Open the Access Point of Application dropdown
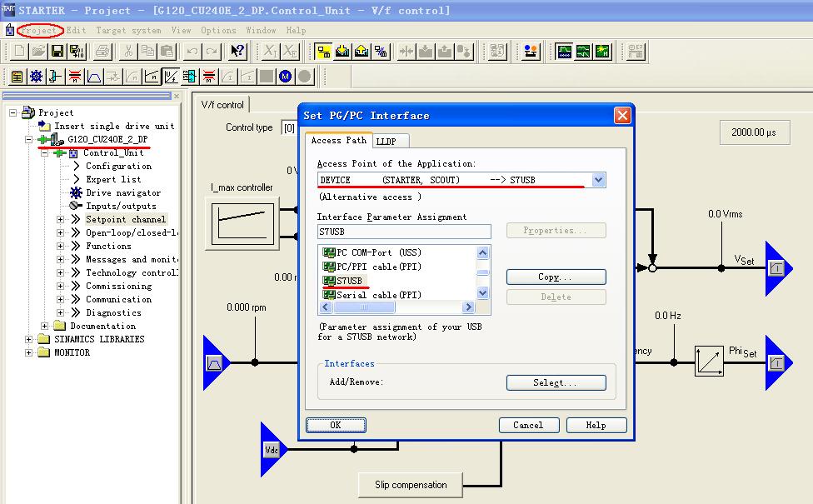This screenshot has height=504, width=813. pos(598,180)
